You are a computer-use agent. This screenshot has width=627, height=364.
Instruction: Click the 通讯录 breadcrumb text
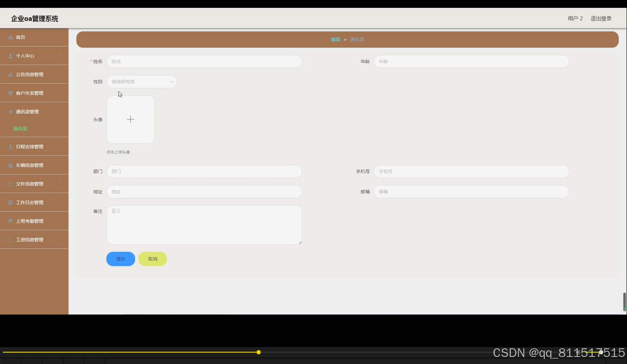point(357,40)
